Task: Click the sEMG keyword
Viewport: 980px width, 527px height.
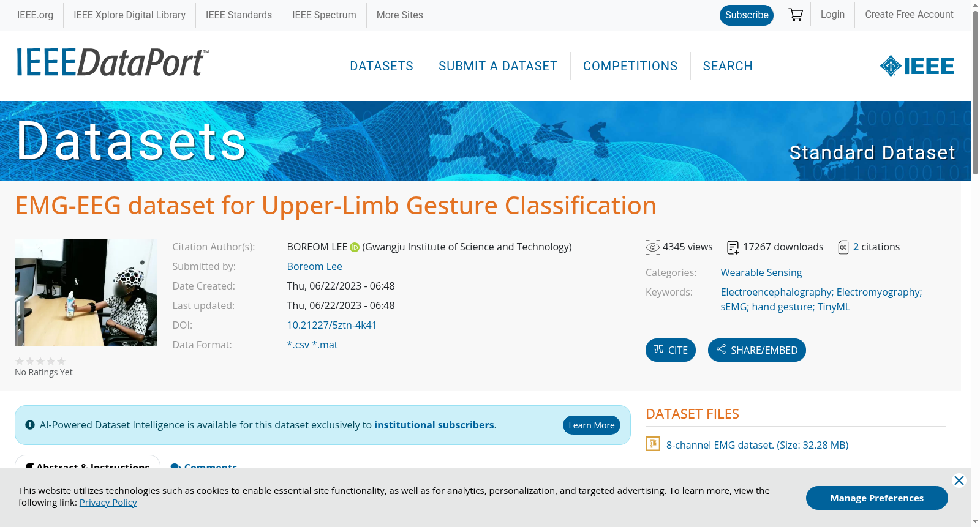Action: point(734,307)
